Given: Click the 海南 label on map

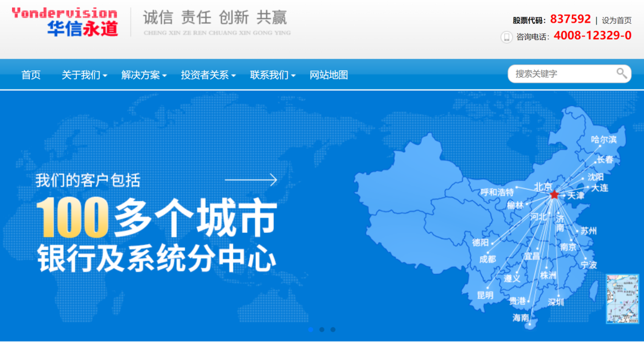Looking at the screenshot, I should click(x=521, y=318).
